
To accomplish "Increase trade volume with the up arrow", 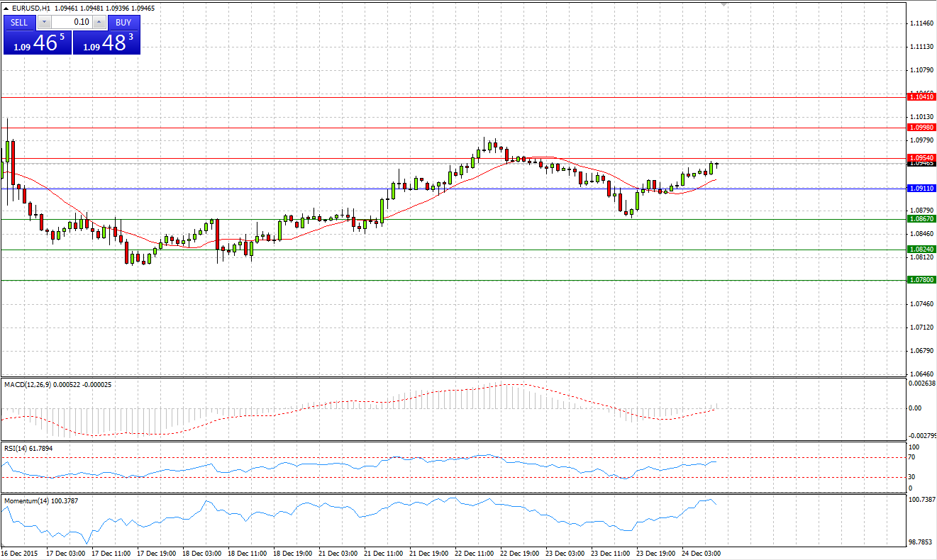I will 99,22.
